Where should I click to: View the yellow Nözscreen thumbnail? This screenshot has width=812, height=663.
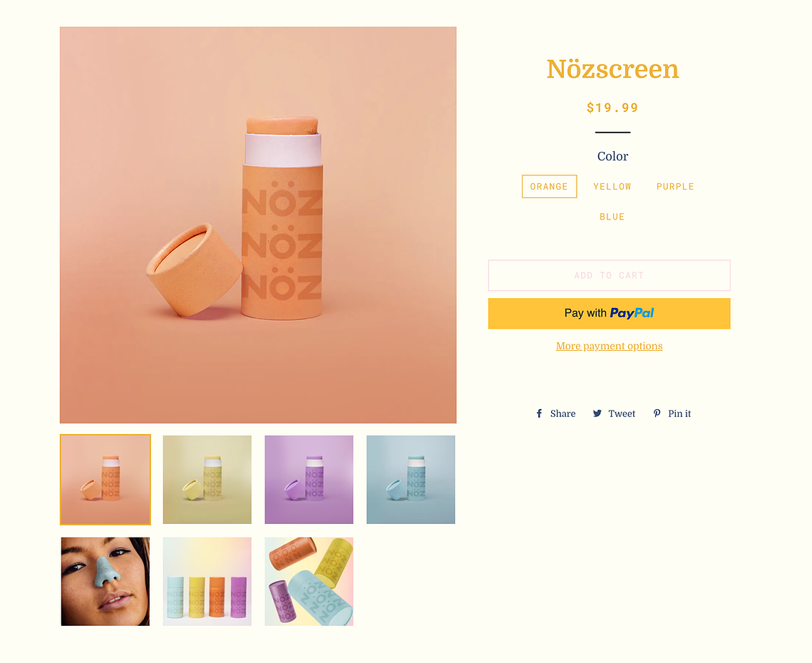click(207, 480)
